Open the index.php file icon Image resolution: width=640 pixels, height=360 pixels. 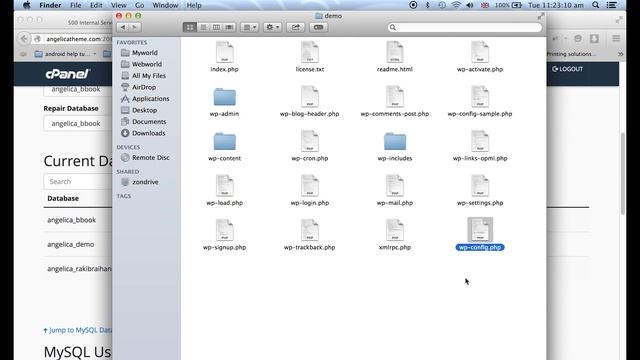pyautogui.click(x=224, y=53)
